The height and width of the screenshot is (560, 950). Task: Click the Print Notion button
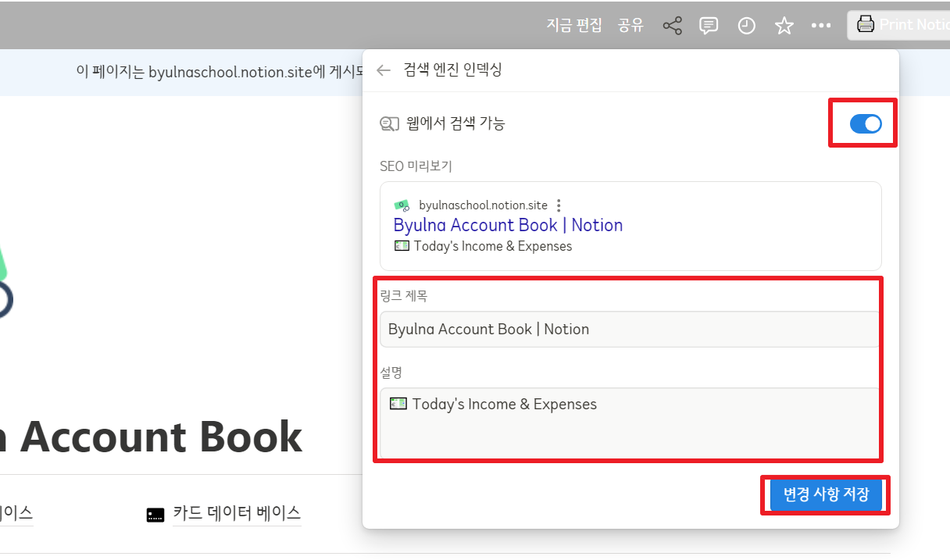pyautogui.click(x=900, y=25)
